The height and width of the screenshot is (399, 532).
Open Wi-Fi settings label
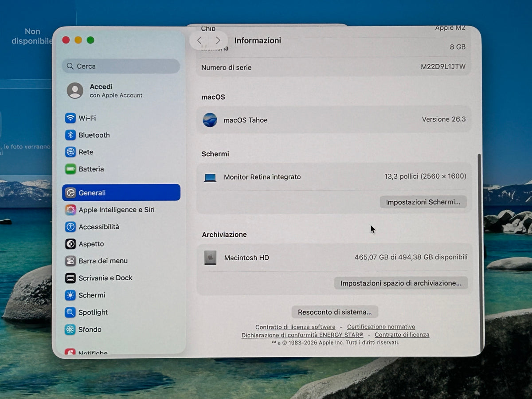(x=87, y=118)
